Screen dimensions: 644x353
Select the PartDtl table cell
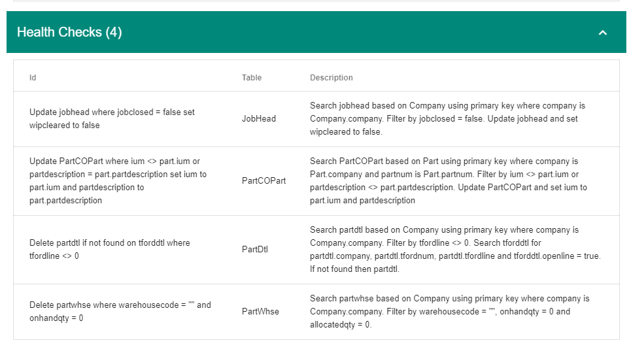254,249
